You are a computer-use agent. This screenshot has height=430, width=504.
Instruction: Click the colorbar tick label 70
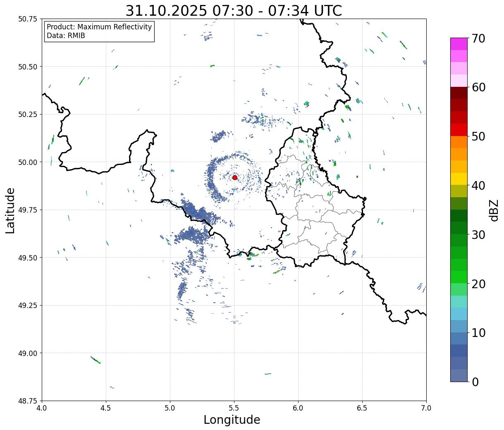[x=478, y=38]
